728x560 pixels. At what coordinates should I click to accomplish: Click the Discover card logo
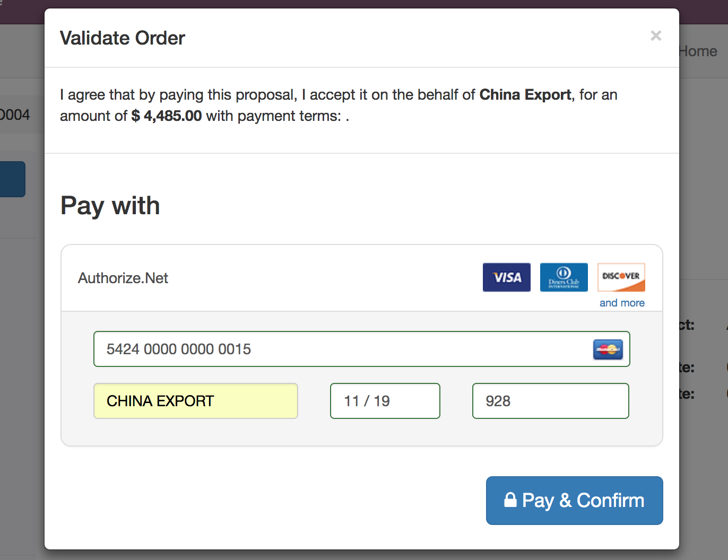point(621,277)
